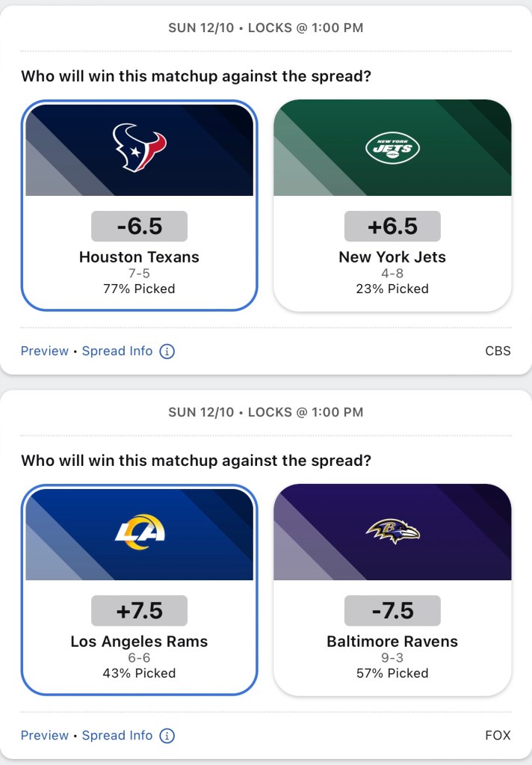Click the FOX network label
The image size is (532, 765).
[498, 736]
